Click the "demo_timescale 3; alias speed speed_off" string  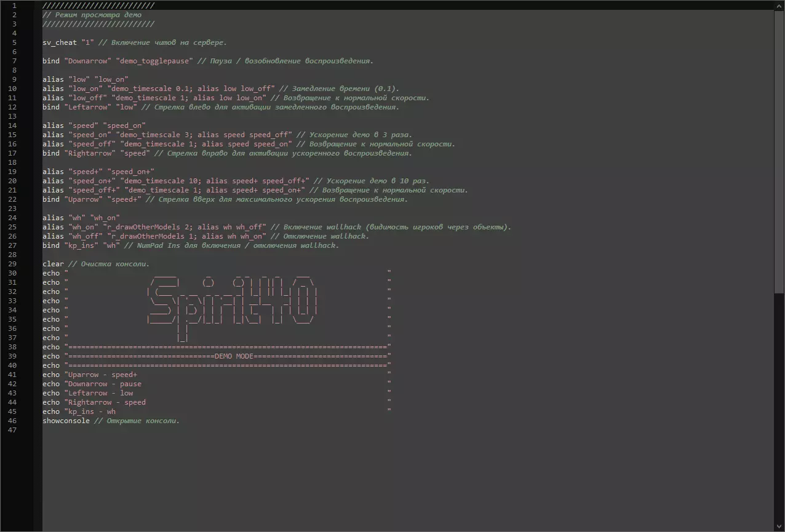click(205, 135)
